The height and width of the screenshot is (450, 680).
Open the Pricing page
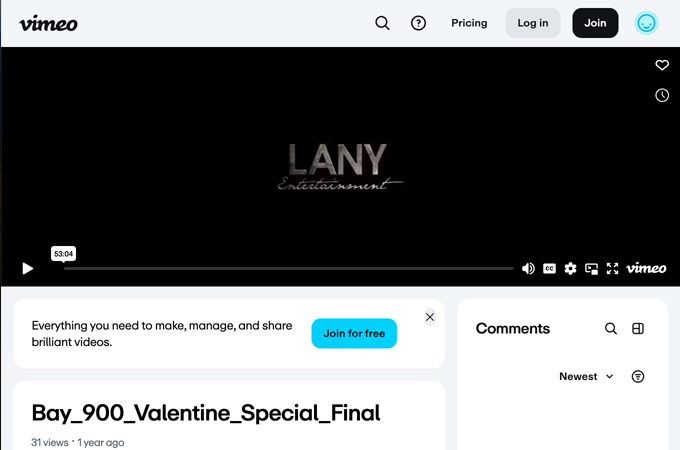pos(469,23)
